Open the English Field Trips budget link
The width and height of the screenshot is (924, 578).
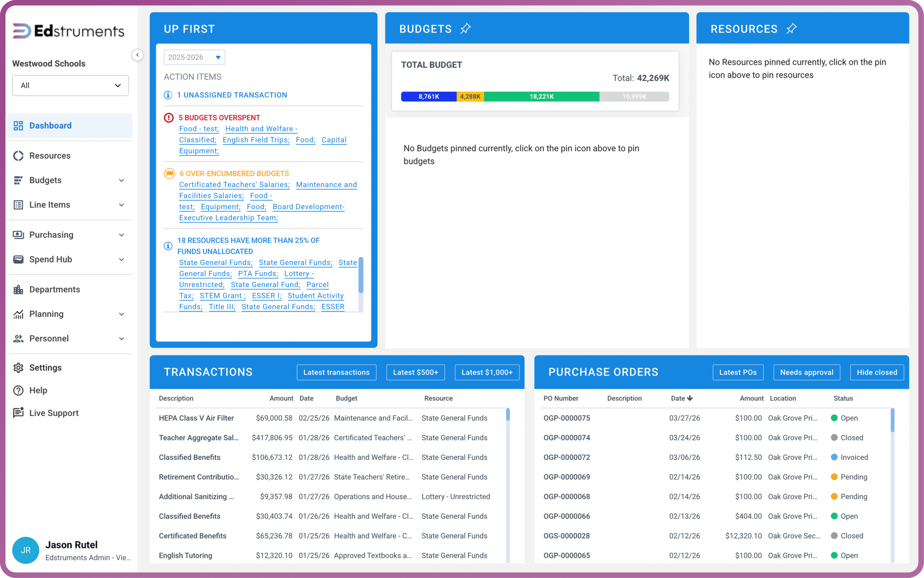(x=256, y=140)
